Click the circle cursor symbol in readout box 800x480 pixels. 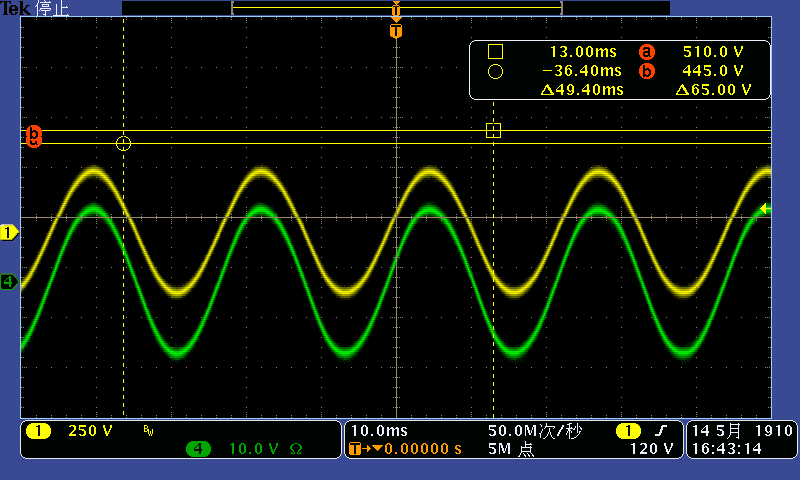[495, 71]
